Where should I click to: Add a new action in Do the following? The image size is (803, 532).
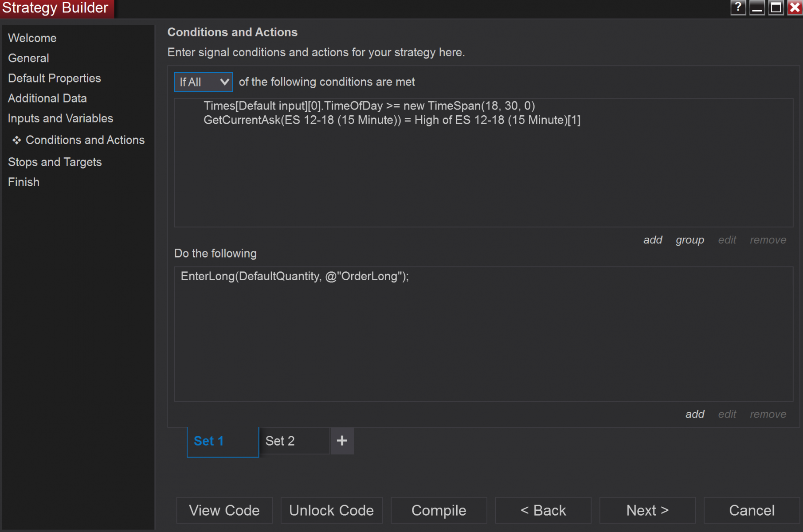[695, 414]
